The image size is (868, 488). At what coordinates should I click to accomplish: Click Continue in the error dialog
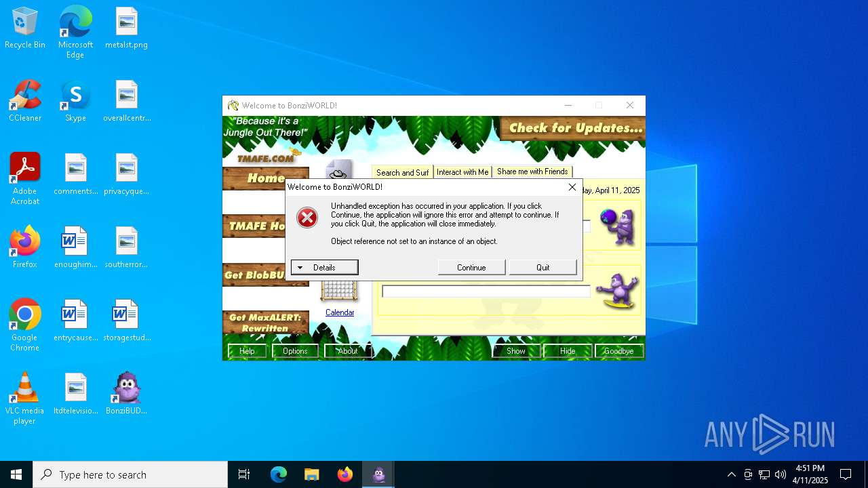[471, 267]
